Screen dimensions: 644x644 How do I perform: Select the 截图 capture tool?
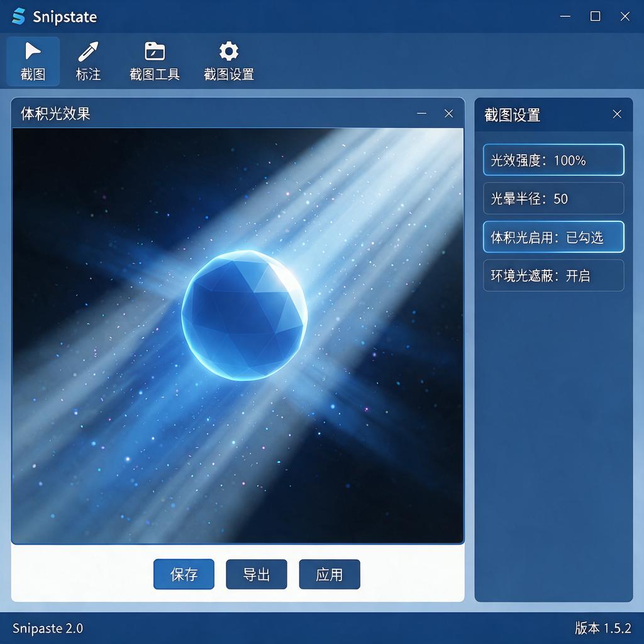(x=33, y=61)
